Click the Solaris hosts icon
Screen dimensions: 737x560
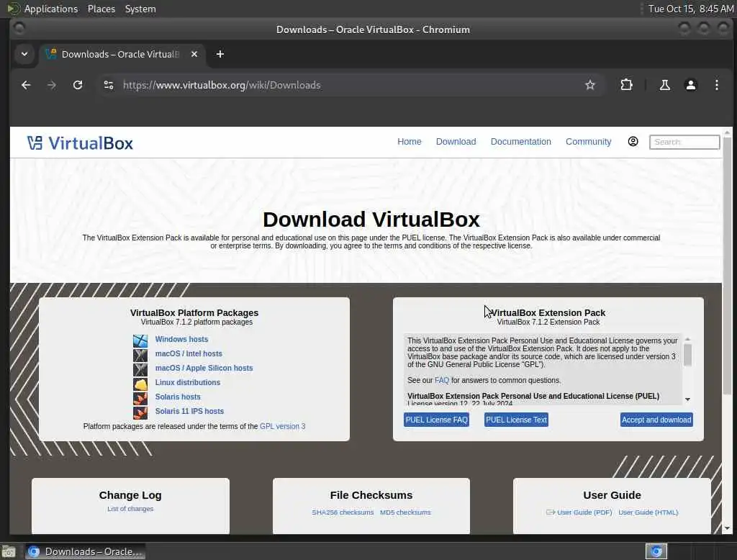pyautogui.click(x=140, y=398)
